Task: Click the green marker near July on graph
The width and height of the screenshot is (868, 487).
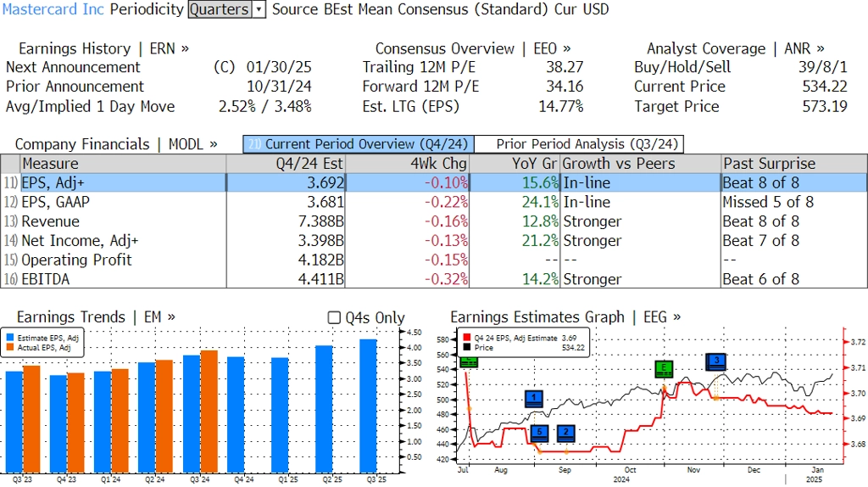Action: [469, 361]
